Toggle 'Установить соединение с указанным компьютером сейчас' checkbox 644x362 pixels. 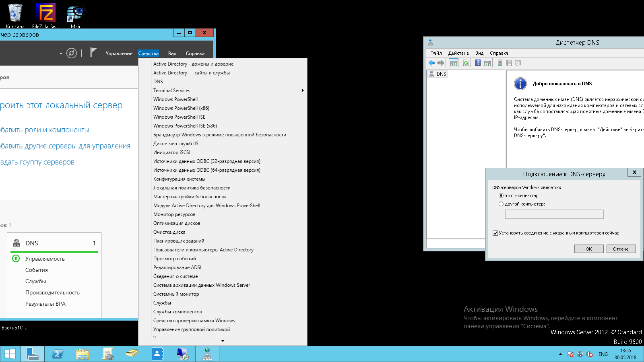pyautogui.click(x=495, y=233)
